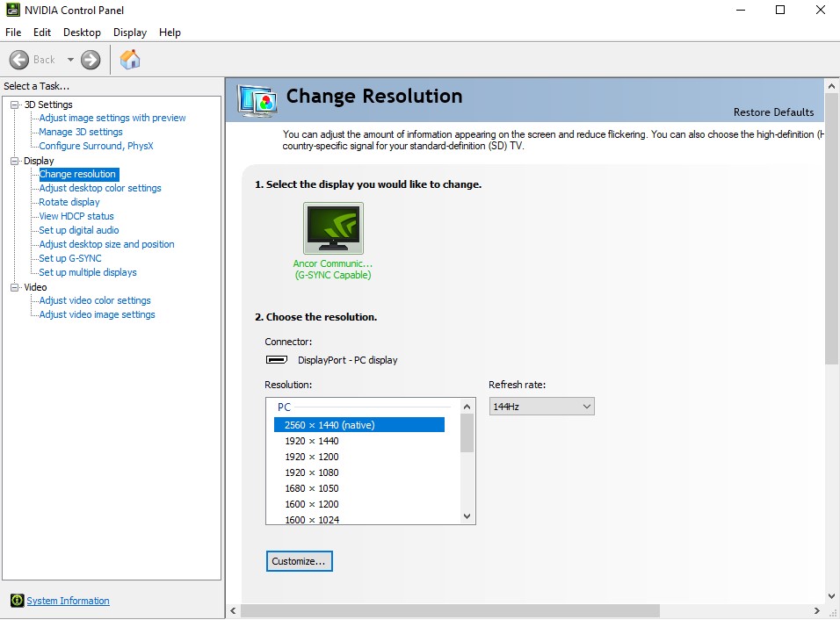Open the Back history dropdown arrow
The height and width of the screenshot is (620, 840).
[x=70, y=60]
